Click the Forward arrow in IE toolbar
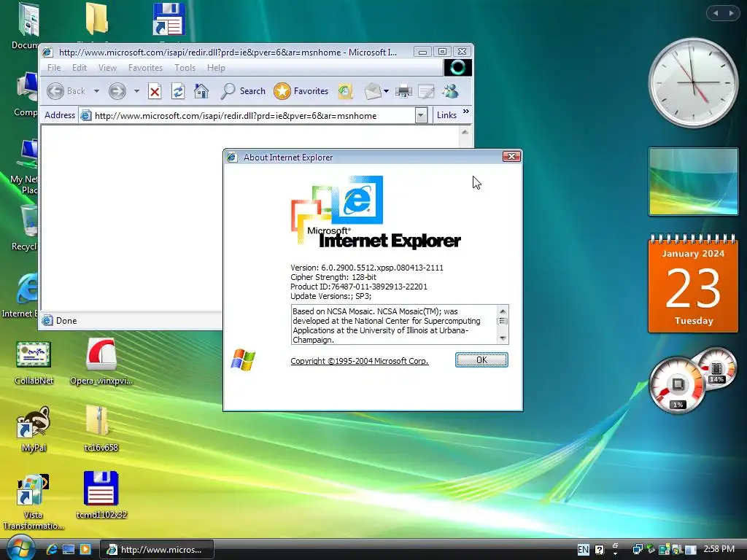Viewport: 747px width, 560px height. (x=117, y=91)
